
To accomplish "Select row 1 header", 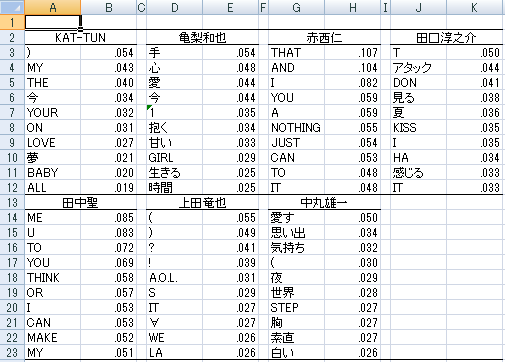I will [12, 22].
